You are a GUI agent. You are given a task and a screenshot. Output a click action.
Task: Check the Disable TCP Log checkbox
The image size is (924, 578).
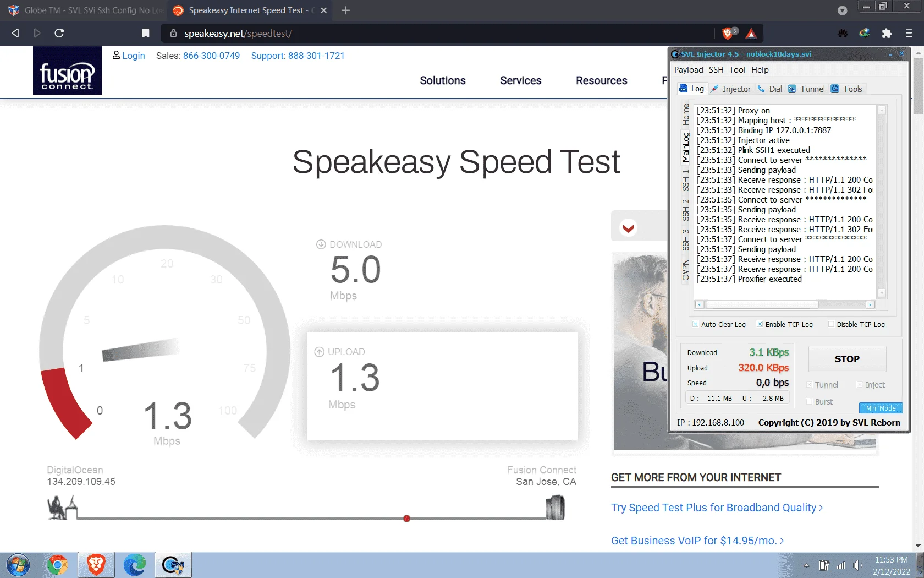pos(831,324)
